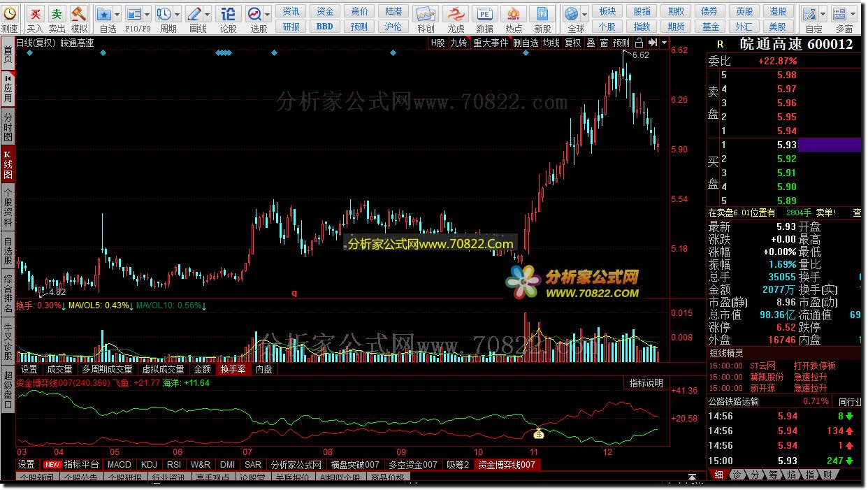
Task: Click the arrow-to-bar icon beside lock
Action: point(652,43)
